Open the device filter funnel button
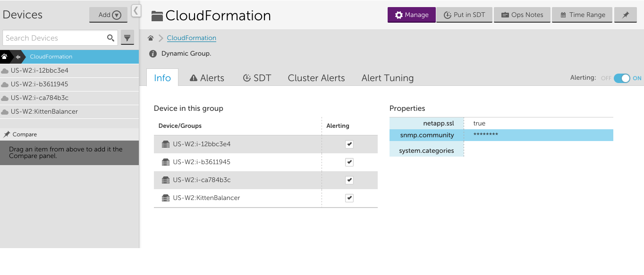The height and width of the screenshot is (275, 644). [x=127, y=38]
